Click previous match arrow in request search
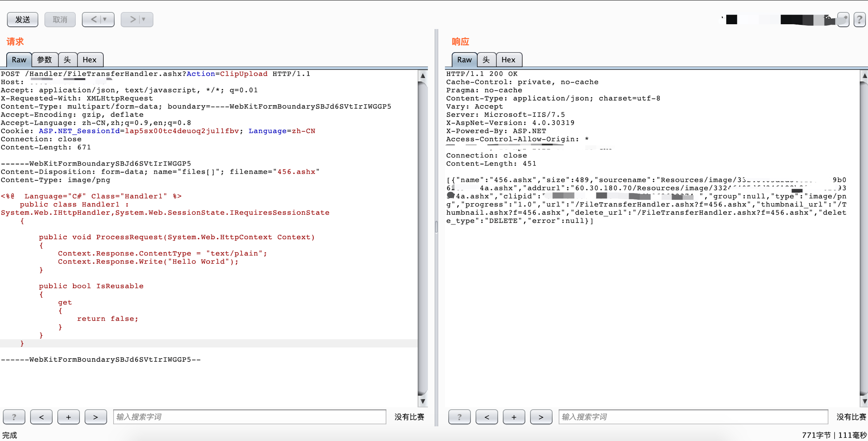 click(41, 417)
